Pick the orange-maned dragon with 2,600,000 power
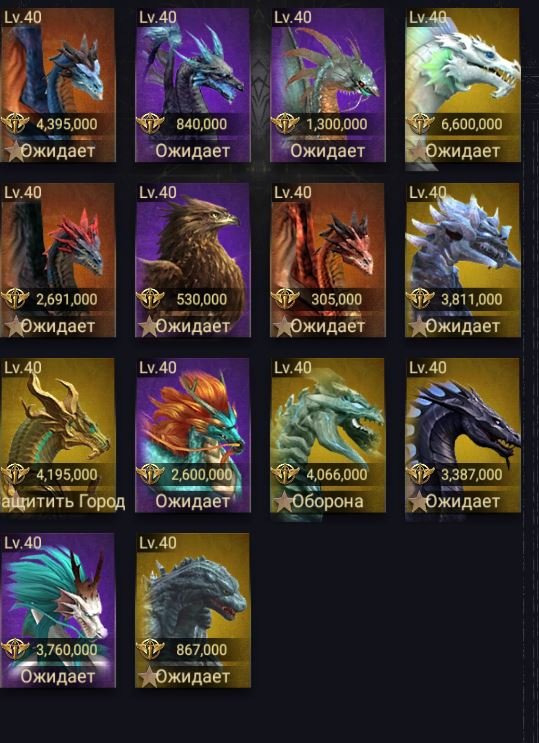Image resolution: width=539 pixels, height=743 pixels. point(193,435)
